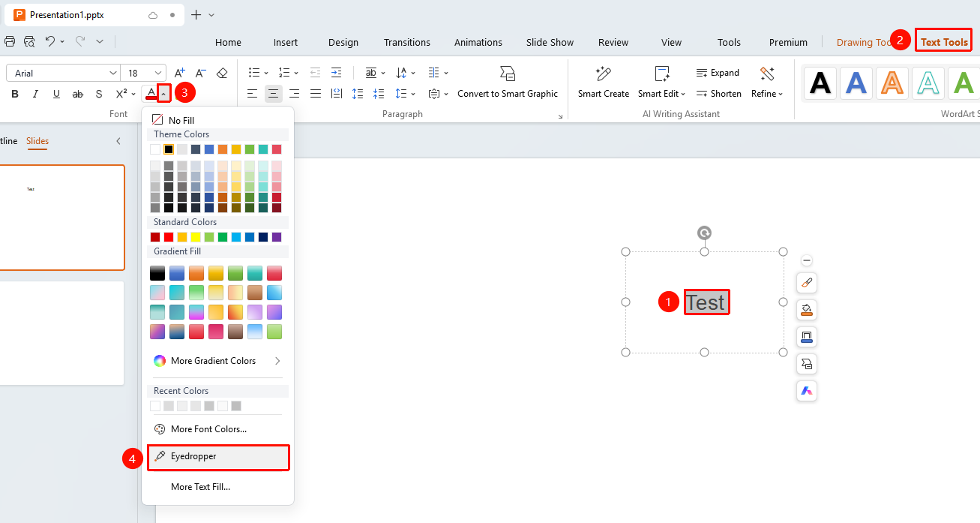The height and width of the screenshot is (523, 980).
Task: Center-align the paragraph text
Action: pyautogui.click(x=274, y=94)
